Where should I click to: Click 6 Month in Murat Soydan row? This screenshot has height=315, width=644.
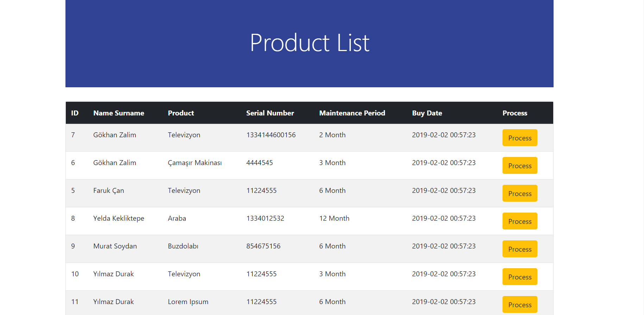tap(333, 246)
